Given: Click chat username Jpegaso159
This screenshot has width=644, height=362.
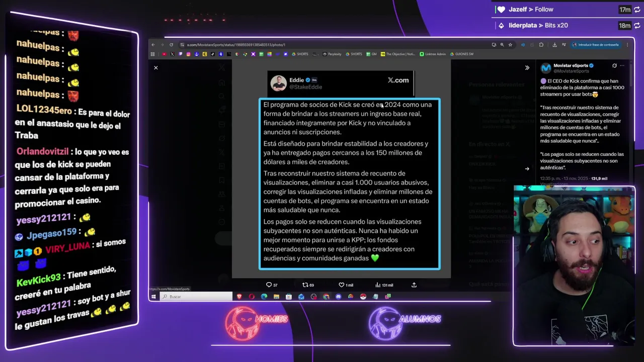Looking at the screenshot, I should 51,233.
